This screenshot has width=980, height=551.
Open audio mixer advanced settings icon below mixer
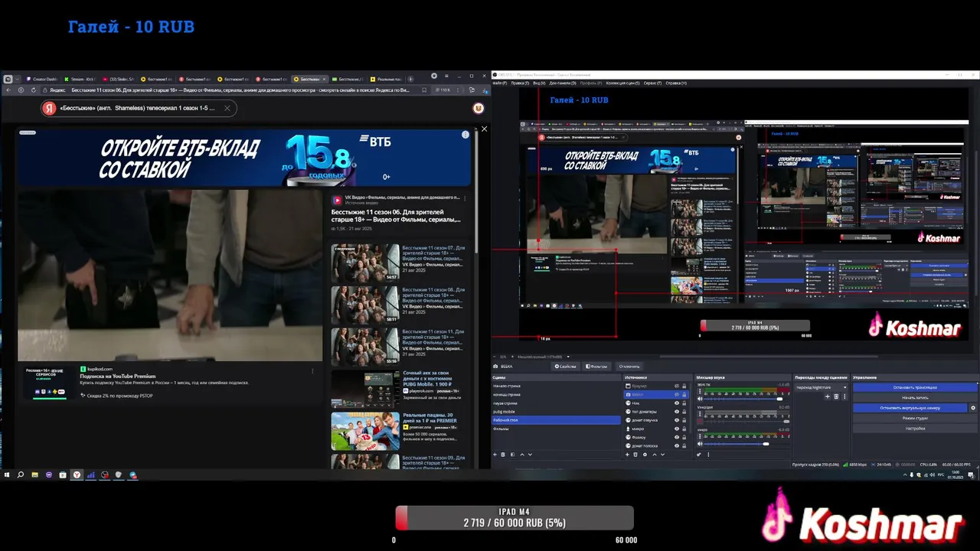tap(699, 454)
